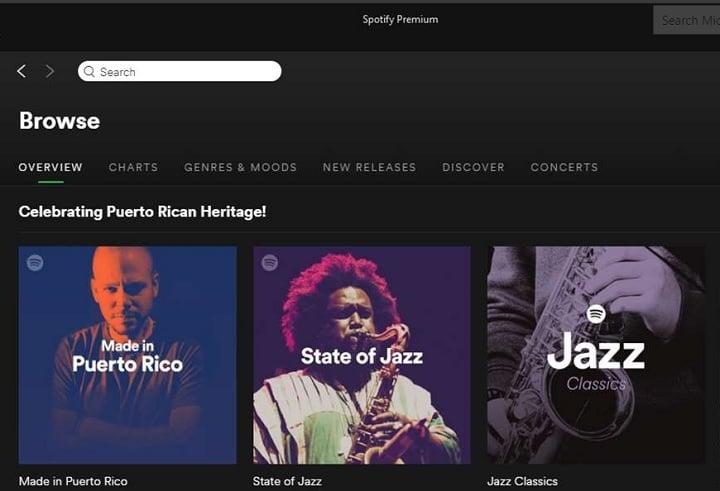Click the State of Jazz title link

click(x=287, y=481)
